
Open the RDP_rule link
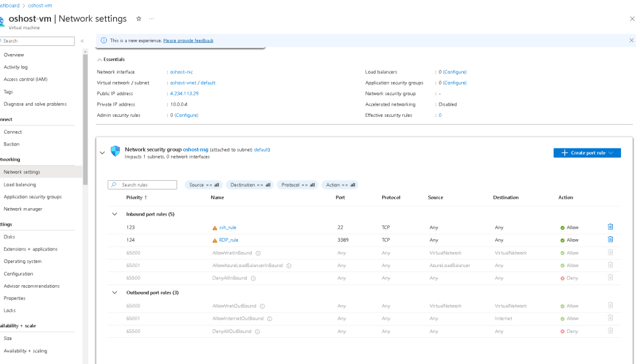tap(228, 240)
